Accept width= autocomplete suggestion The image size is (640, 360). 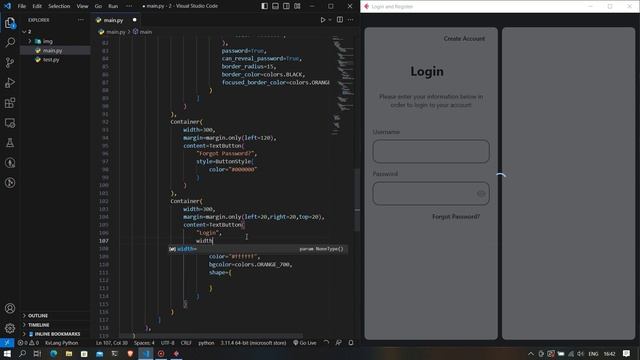258,249
